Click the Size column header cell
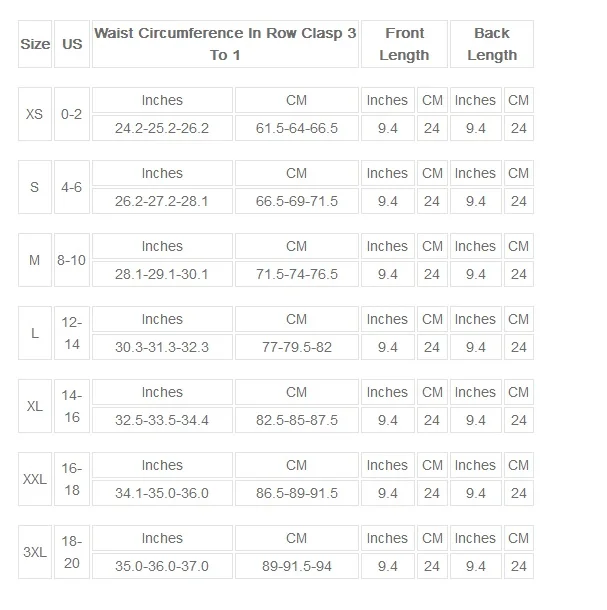 pyautogui.click(x=35, y=44)
